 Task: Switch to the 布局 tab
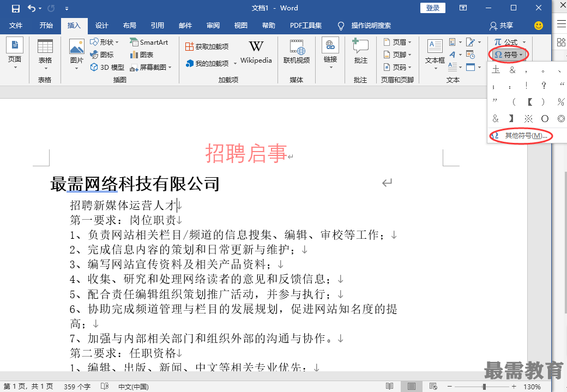click(x=129, y=25)
